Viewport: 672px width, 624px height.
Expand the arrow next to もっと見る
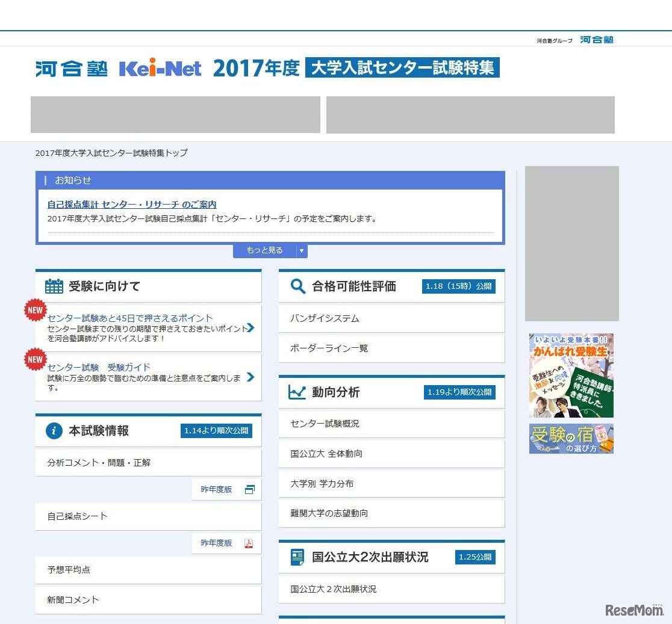point(301,251)
